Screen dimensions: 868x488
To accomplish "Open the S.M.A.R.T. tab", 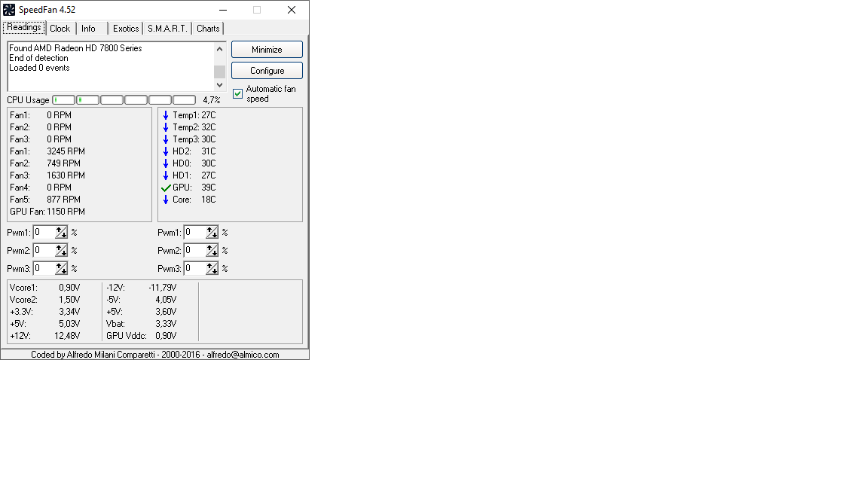I will (x=167, y=28).
